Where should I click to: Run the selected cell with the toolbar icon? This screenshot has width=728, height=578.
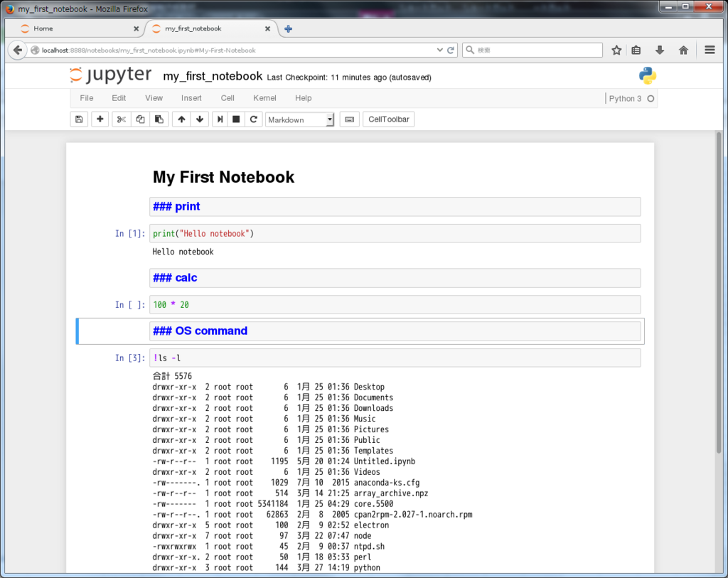coord(220,119)
